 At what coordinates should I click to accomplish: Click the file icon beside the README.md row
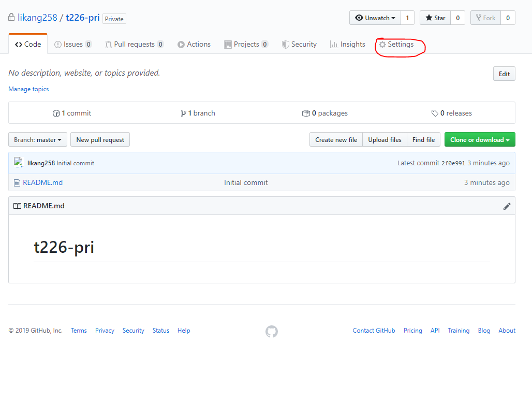(x=17, y=183)
